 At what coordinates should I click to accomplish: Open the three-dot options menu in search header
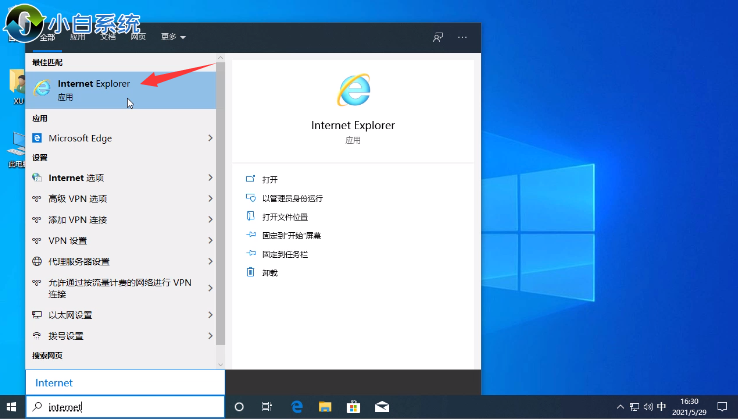click(462, 37)
